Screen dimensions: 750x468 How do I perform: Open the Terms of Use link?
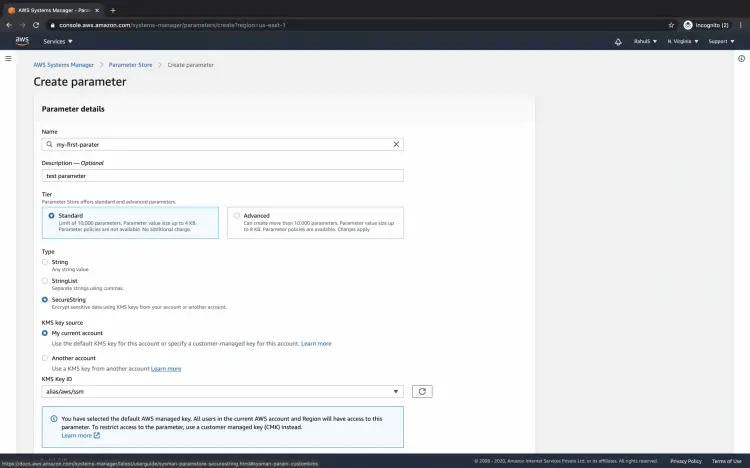point(726,461)
